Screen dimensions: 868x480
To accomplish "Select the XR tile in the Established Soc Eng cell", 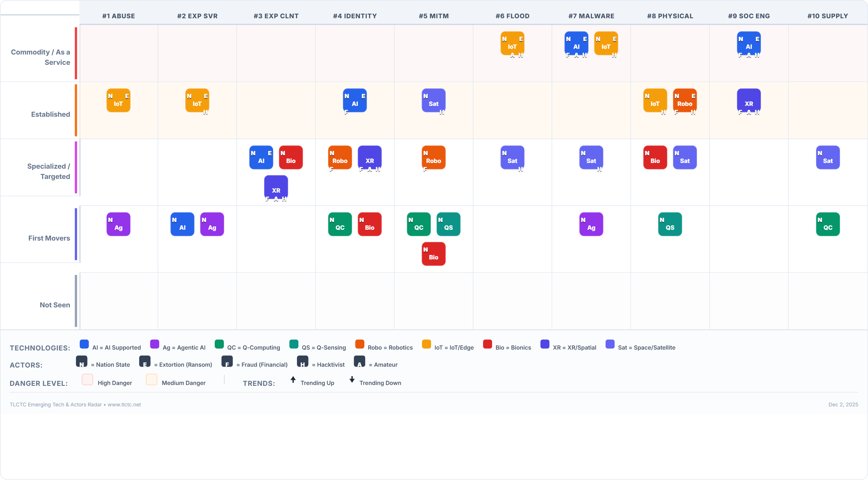I will [x=748, y=100].
